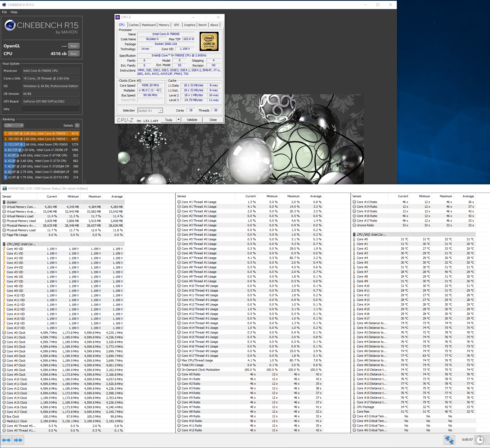Click the thermometer icon beside CPU Package
Viewport: 490px width, 448px height.
(354, 407)
